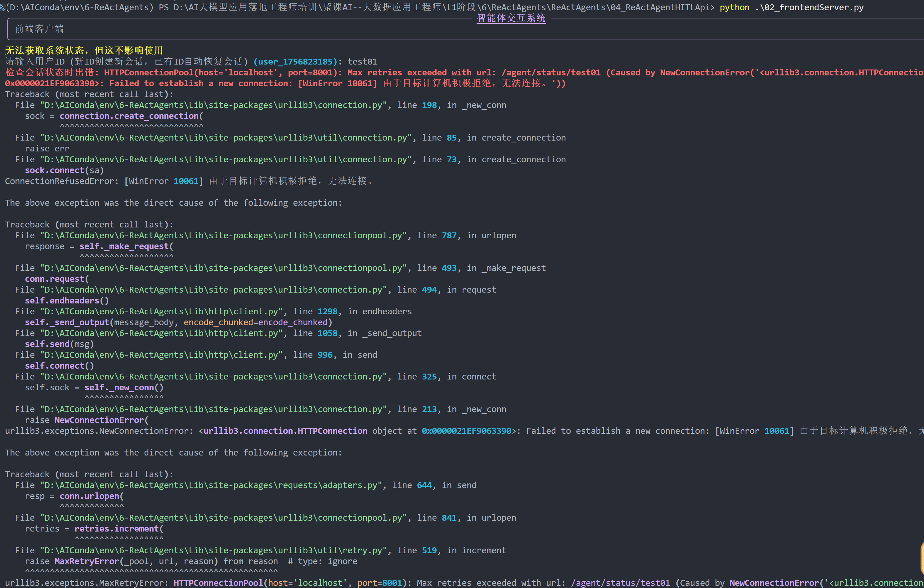Click the self._make_request( code text
Image resolution: width=924 pixels, height=588 pixels.
(126, 246)
